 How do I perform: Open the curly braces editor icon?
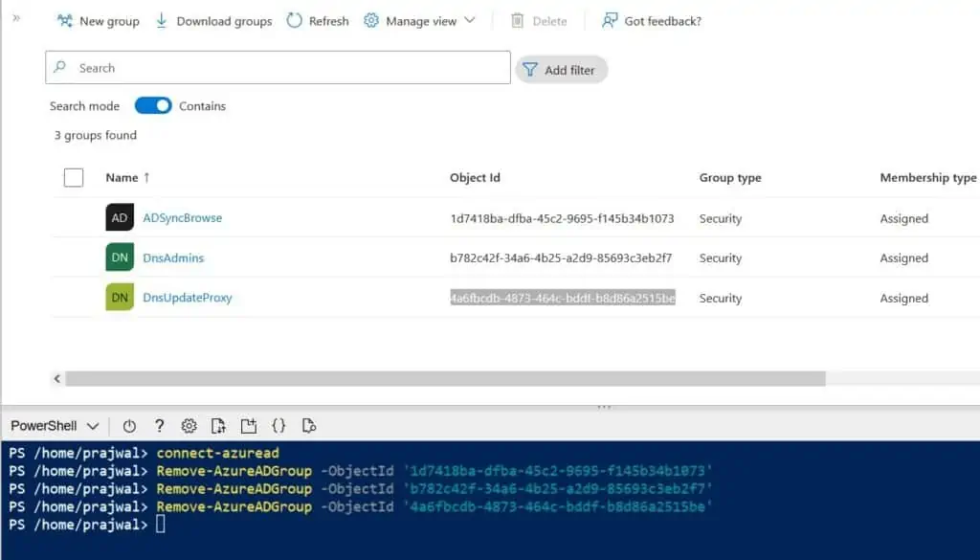pyautogui.click(x=278, y=426)
